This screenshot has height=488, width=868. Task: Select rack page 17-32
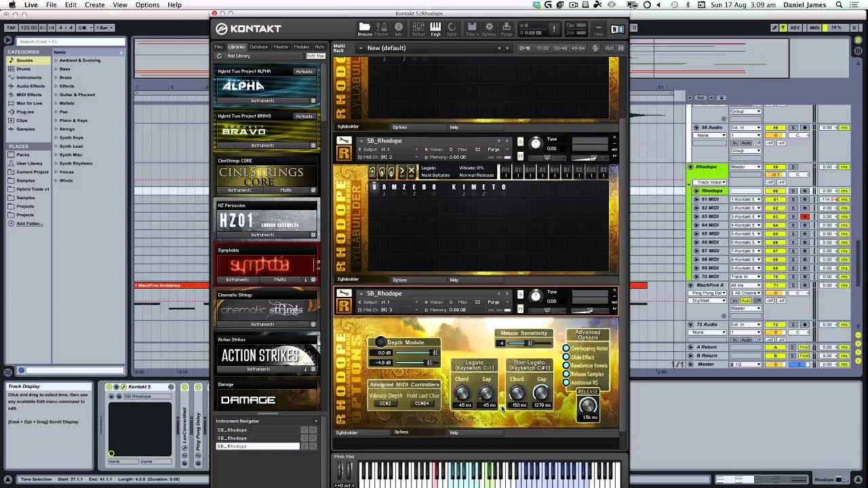pyautogui.click(x=542, y=48)
